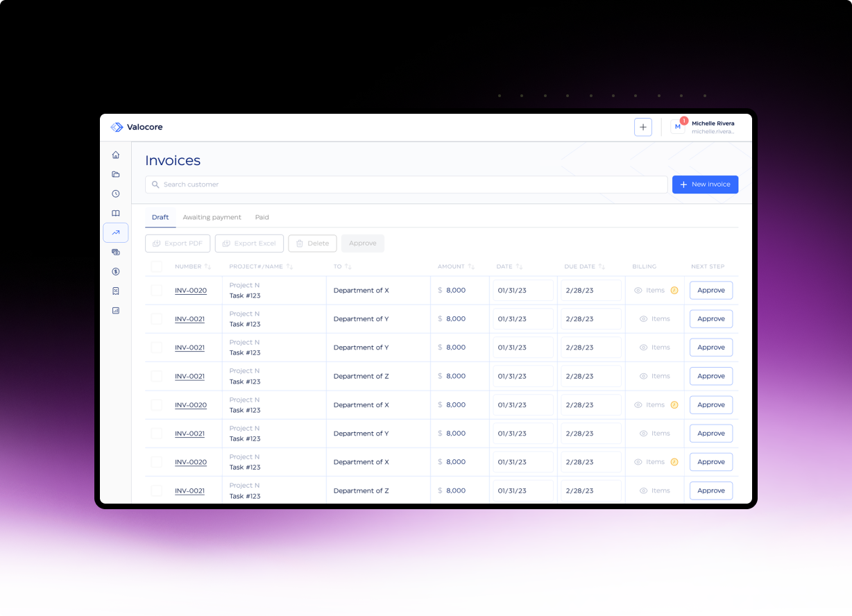Click the open book icon in sidebar

pyautogui.click(x=116, y=213)
